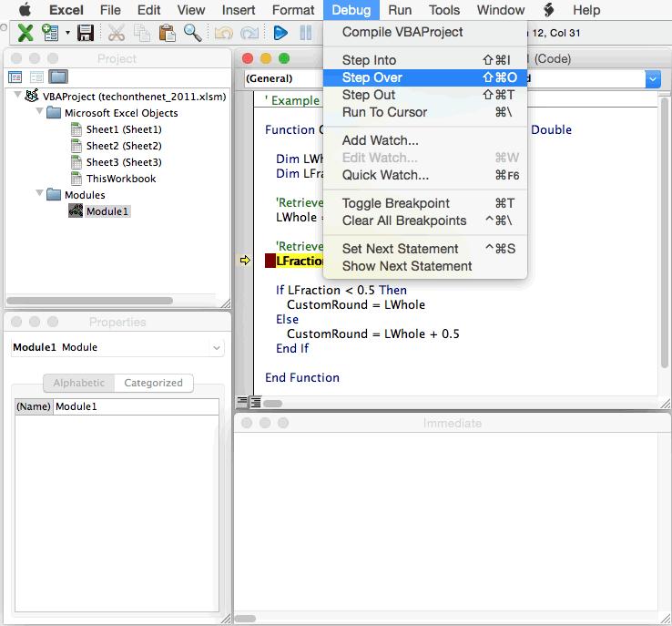The height and width of the screenshot is (626, 672).
Task: Select Sheet3 (Sheet3) in project tree
Action: pos(117,162)
